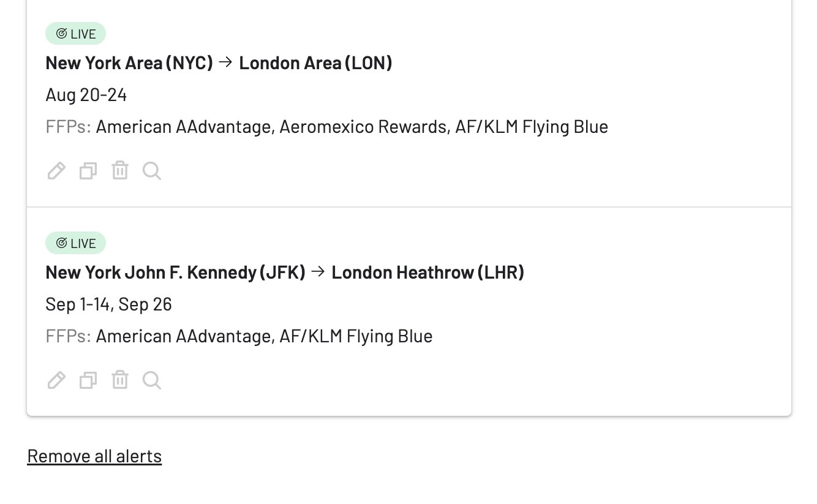This screenshot has height=504, width=817.
Task: Select London Heathrow (LHR) destination text
Action: [427, 273]
